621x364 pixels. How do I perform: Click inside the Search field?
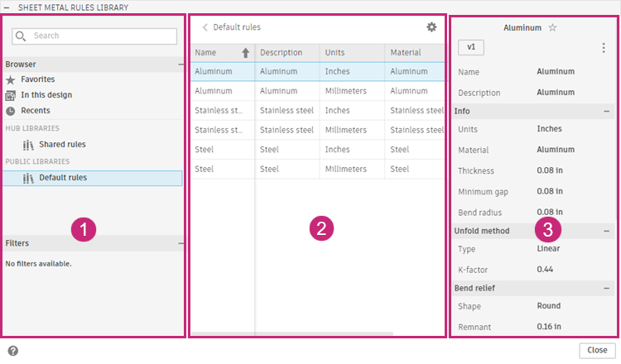94,36
